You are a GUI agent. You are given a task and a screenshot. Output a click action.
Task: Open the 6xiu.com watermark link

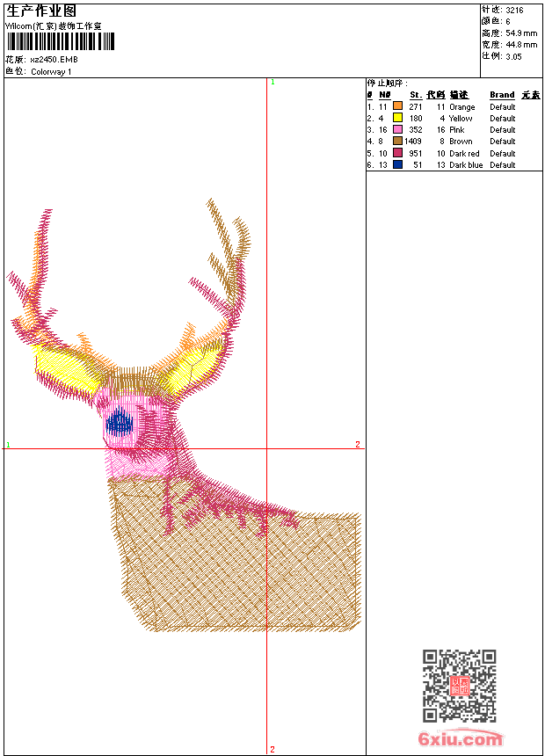coord(461,739)
